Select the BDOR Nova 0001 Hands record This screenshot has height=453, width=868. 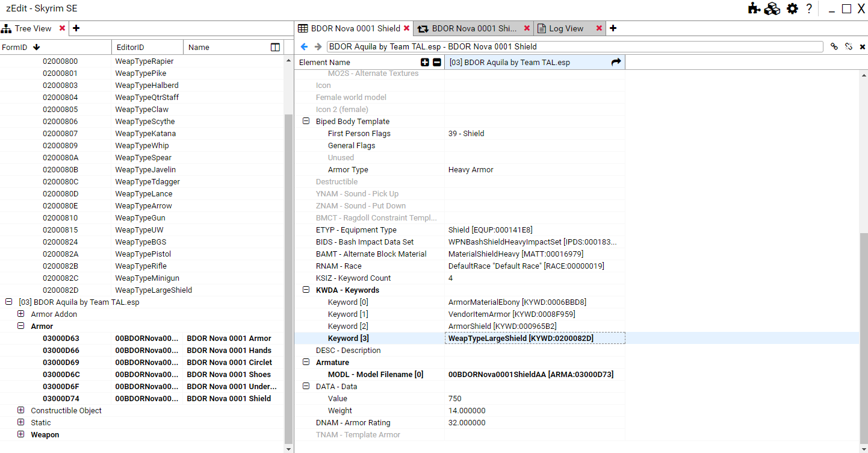pyautogui.click(x=142, y=350)
